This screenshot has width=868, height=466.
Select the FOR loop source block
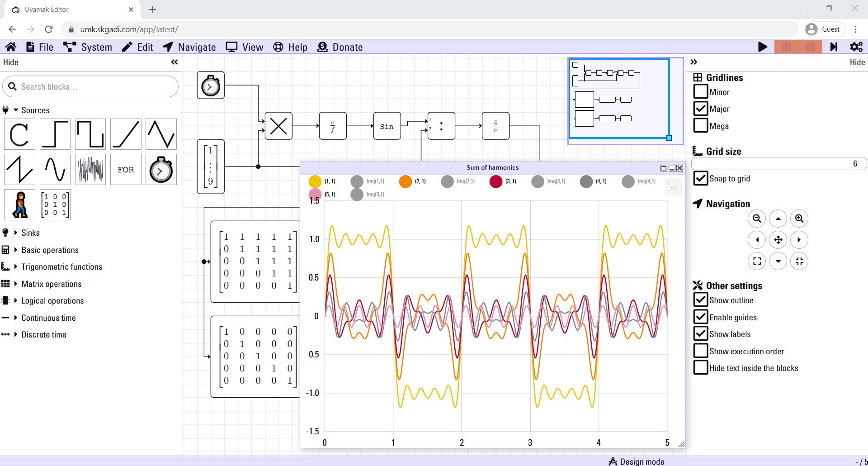(x=126, y=170)
